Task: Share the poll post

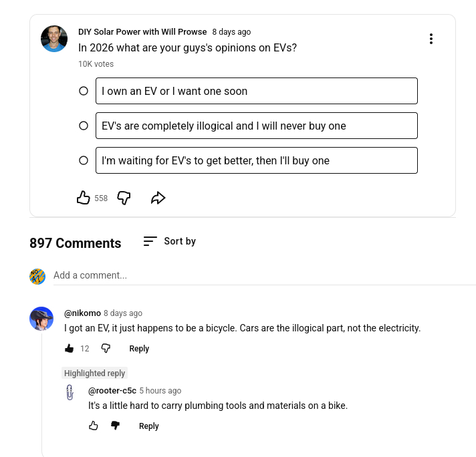Action: tap(158, 198)
